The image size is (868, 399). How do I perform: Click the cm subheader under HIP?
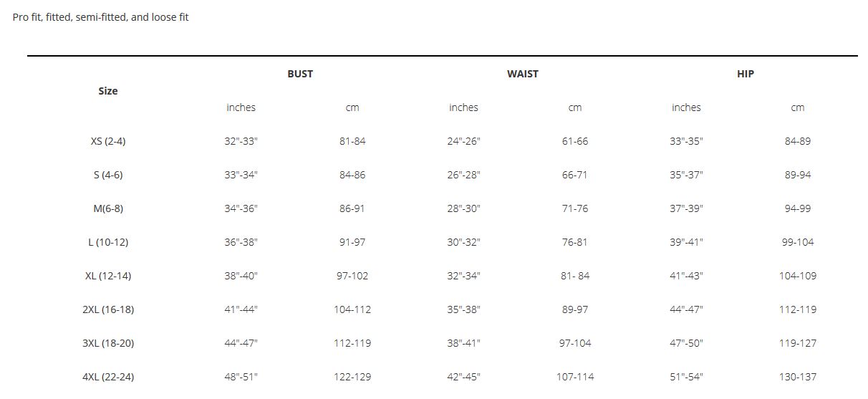coord(798,107)
